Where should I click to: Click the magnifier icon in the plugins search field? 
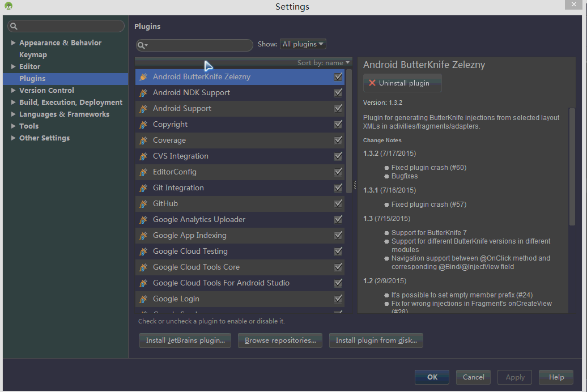142,45
